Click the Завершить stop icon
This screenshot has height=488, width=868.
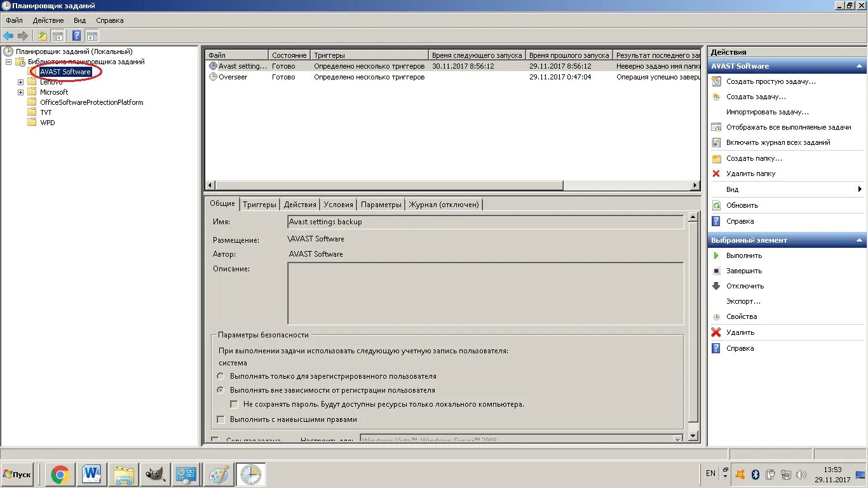point(716,271)
